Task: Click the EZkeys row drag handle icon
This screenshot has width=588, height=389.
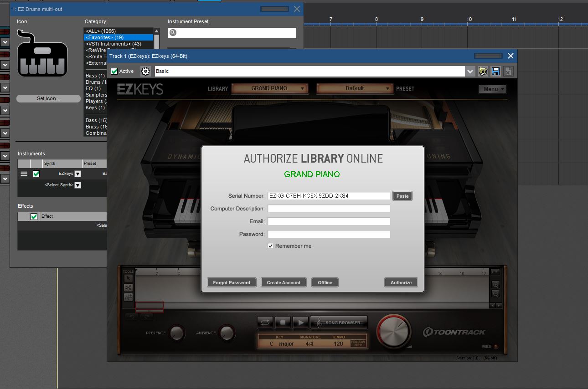Action: (24, 174)
